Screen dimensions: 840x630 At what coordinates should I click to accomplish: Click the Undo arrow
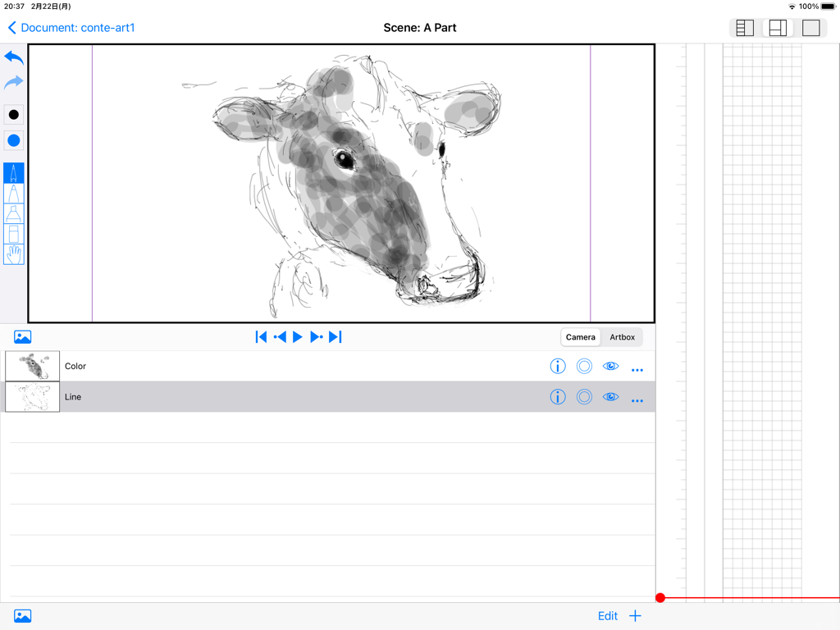13,57
